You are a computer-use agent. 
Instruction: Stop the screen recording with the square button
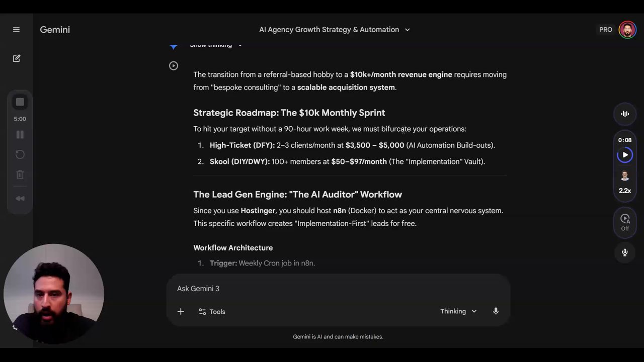click(20, 102)
